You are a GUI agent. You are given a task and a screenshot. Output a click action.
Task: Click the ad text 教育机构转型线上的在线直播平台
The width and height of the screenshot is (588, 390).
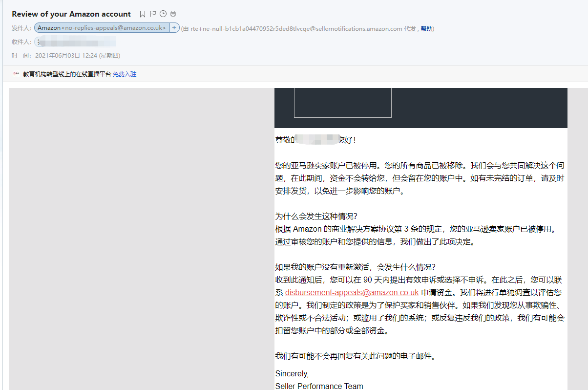67,74
